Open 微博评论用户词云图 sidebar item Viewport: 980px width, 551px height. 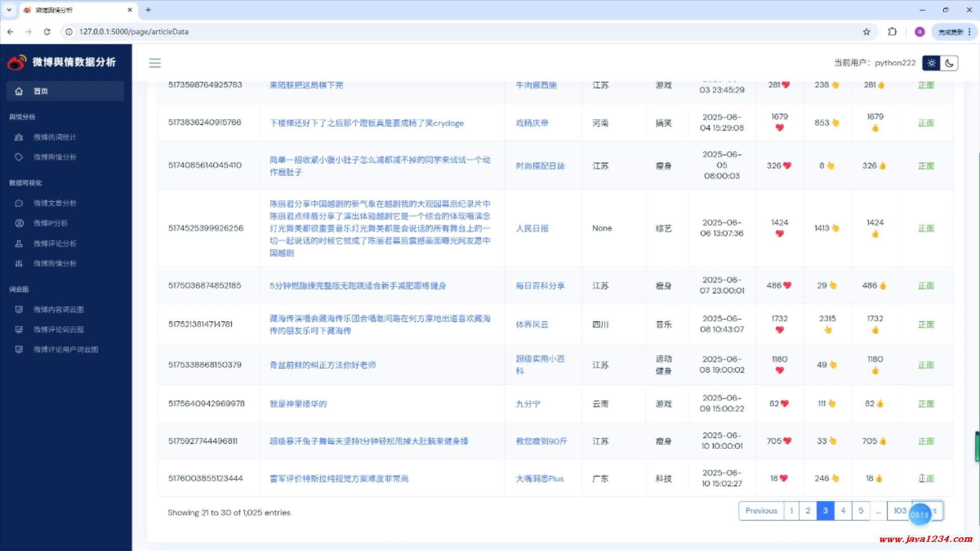(x=65, y=349)
